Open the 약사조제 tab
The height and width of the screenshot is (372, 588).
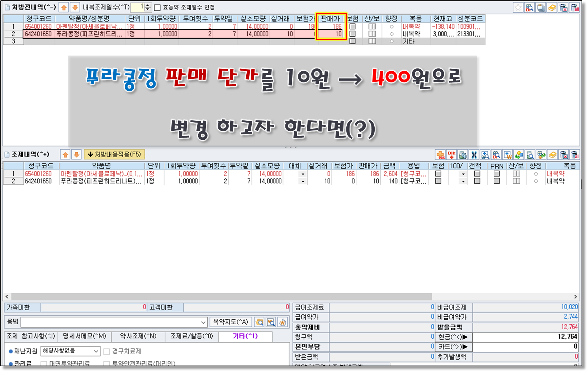[x=138, y=336]
